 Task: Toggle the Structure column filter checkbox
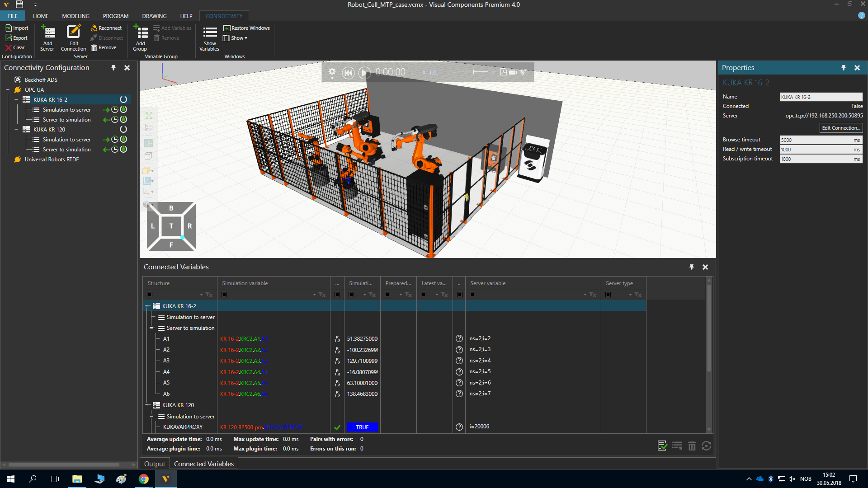click(150, 295)
